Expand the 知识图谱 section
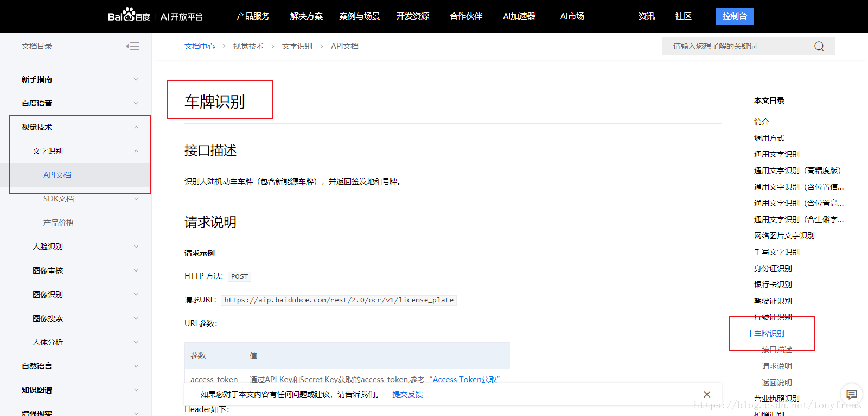 tap(136, 390)
